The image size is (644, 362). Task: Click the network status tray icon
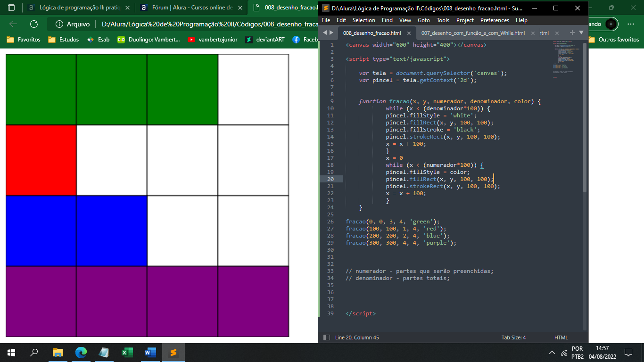(x=564, y=353)
